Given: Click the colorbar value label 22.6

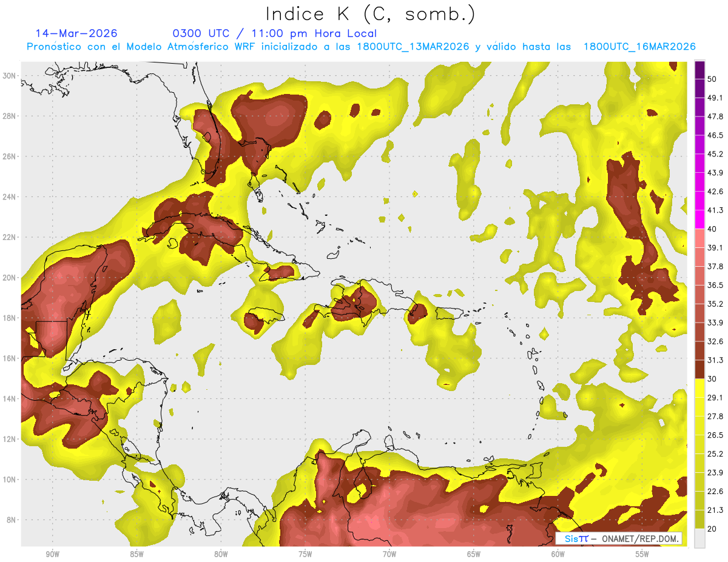Looking at the screenshot, I should 715,492.
